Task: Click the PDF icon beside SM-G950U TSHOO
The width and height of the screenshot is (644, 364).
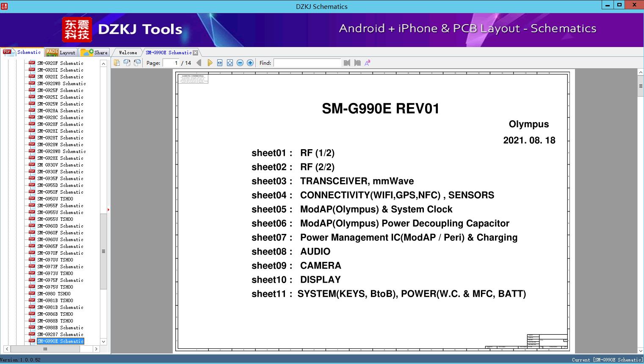Action: pos(32,198)
